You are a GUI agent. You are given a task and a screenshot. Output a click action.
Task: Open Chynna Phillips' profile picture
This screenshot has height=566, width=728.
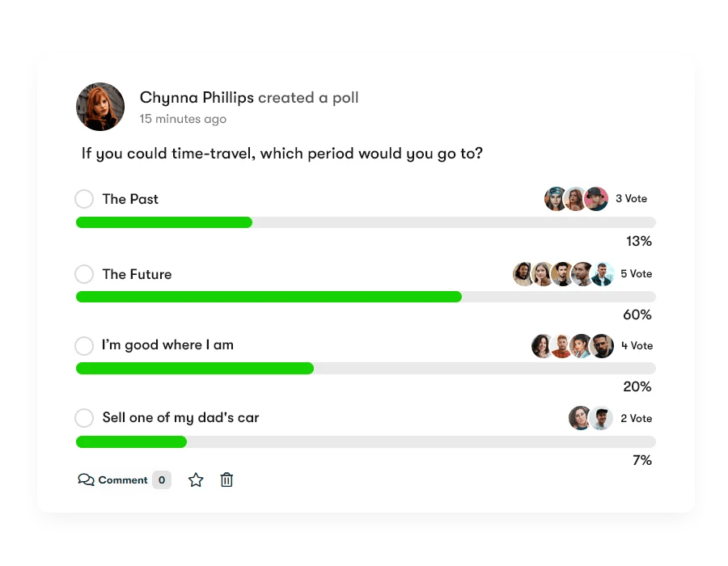click(x=100, y=107)
